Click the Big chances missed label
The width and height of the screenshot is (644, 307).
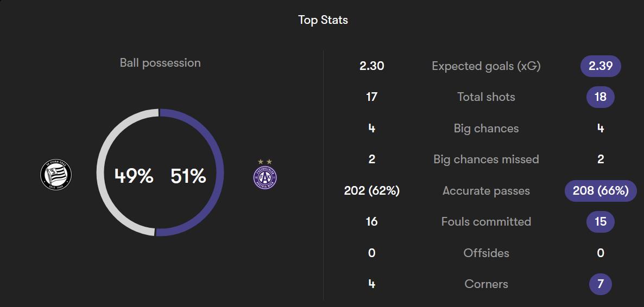(486, 159)
